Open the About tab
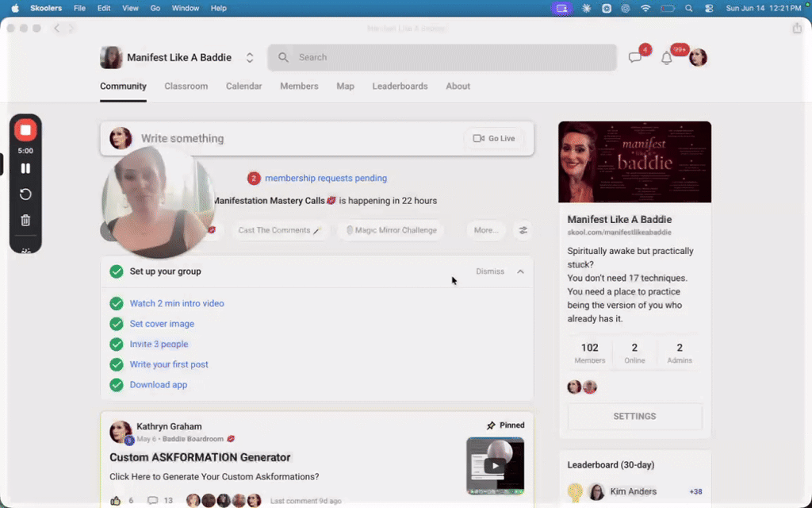 click(458, 86)
